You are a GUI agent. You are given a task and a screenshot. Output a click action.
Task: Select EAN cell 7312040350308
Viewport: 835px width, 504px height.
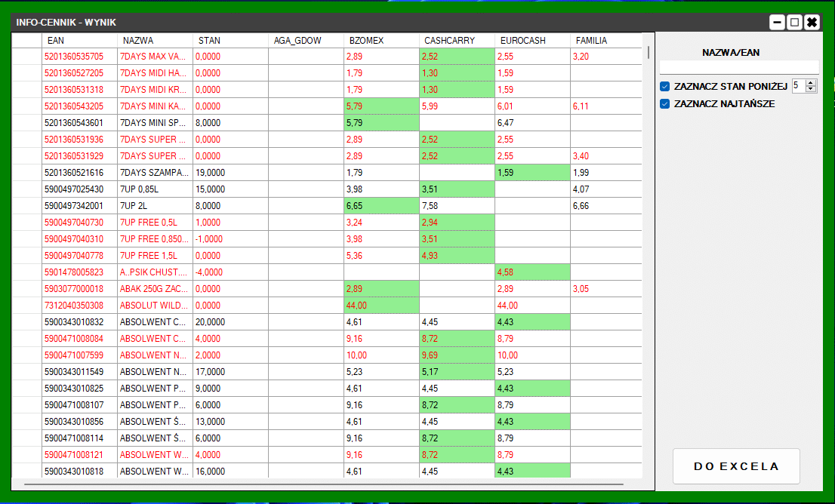(x=79, y=306)
